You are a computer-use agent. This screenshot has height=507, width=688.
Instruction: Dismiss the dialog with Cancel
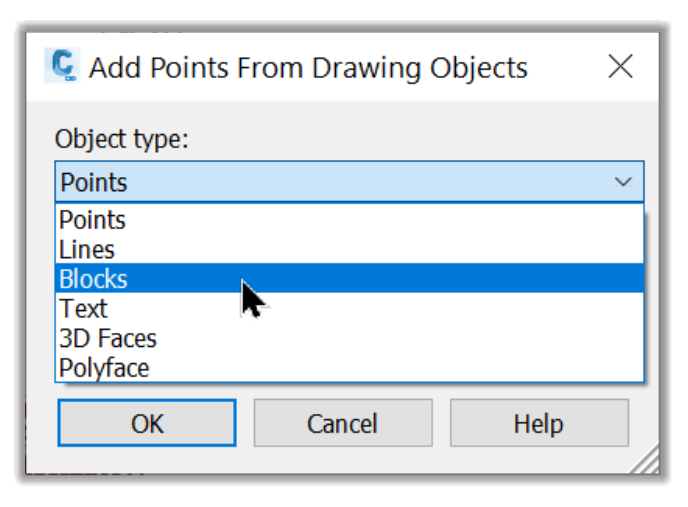coord(343,423)
